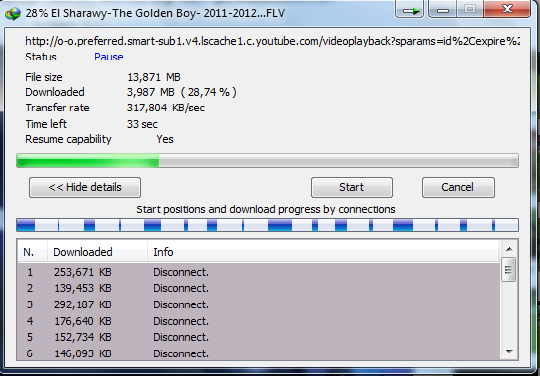Click Start to resume the download
The image size is (540, 376).
(352, 187)
